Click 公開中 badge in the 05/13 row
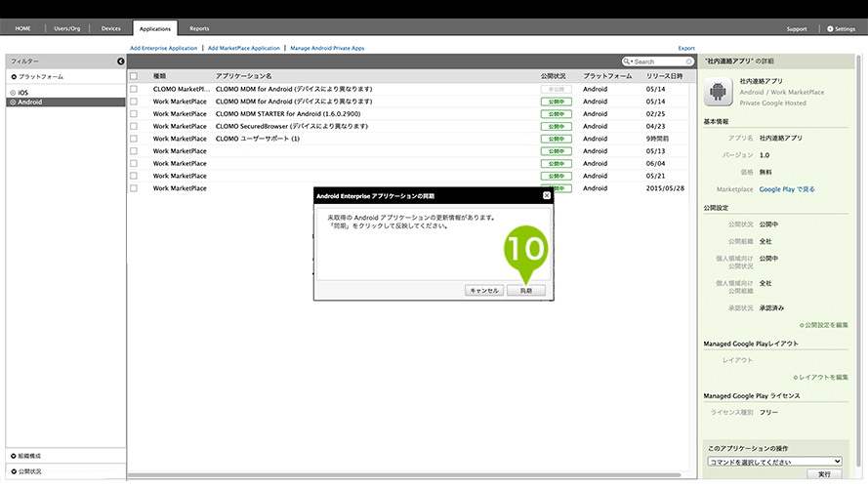The image size is (868, 488). 556,151
